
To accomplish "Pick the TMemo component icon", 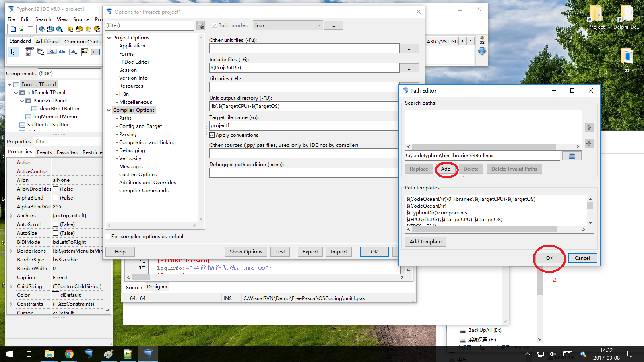I will pyautogui.click(x=85, y=52).
